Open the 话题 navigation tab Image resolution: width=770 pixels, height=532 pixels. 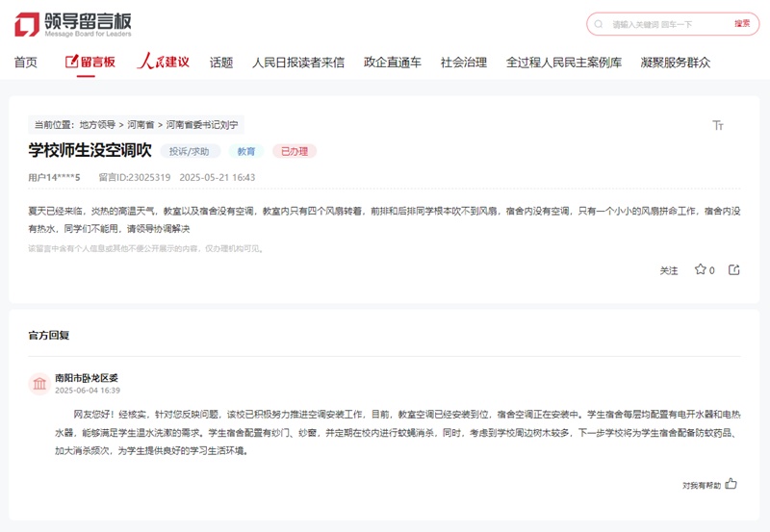[221, 63]
